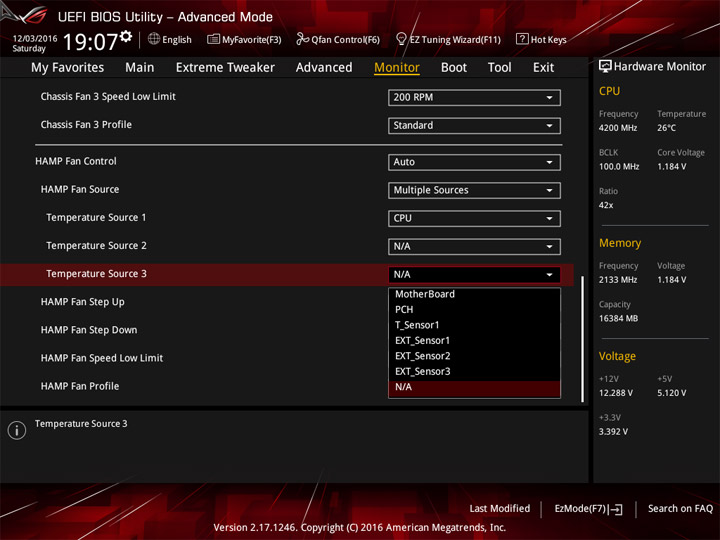Select the Temperature Source 3 label
This screenshot has height=540, width=720.
click(96, 274)
